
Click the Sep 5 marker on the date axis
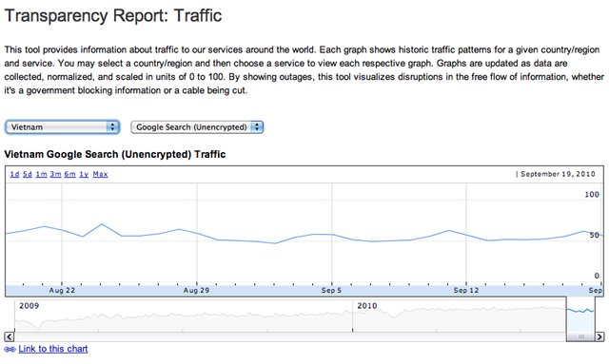tap(331, 290)
